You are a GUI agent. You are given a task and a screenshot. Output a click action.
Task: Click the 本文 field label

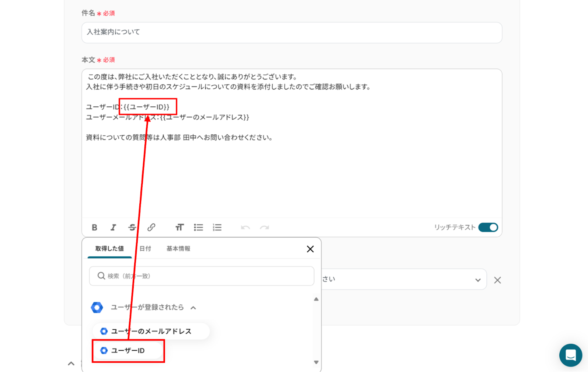tap(88, 60)
